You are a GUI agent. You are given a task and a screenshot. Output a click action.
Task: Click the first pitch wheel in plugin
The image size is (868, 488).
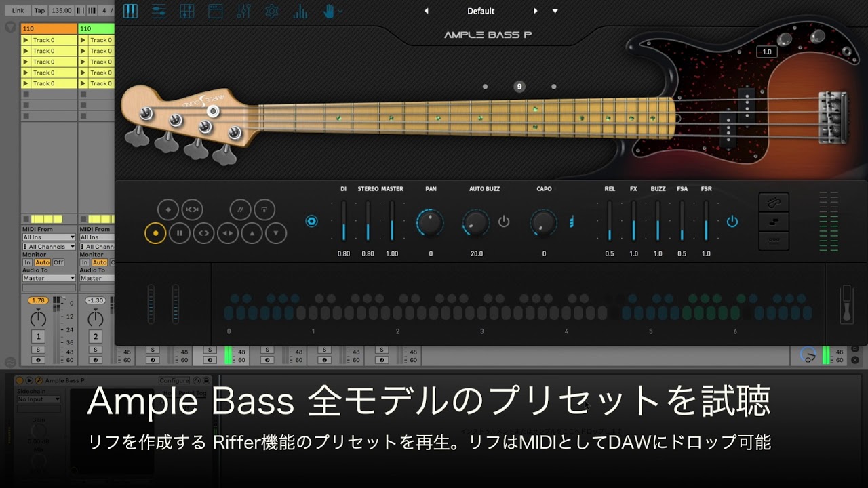click(x=151, y=304)
